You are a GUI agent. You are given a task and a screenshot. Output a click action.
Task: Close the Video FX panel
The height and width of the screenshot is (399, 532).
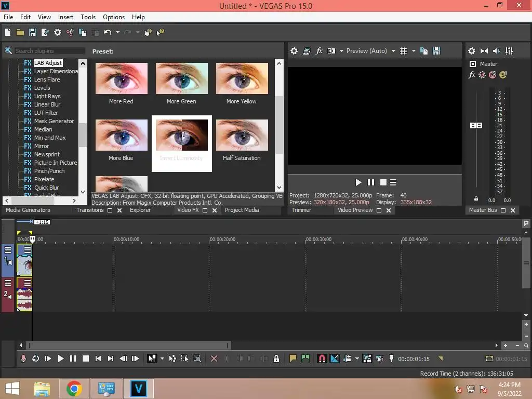(x=215, y=210)
